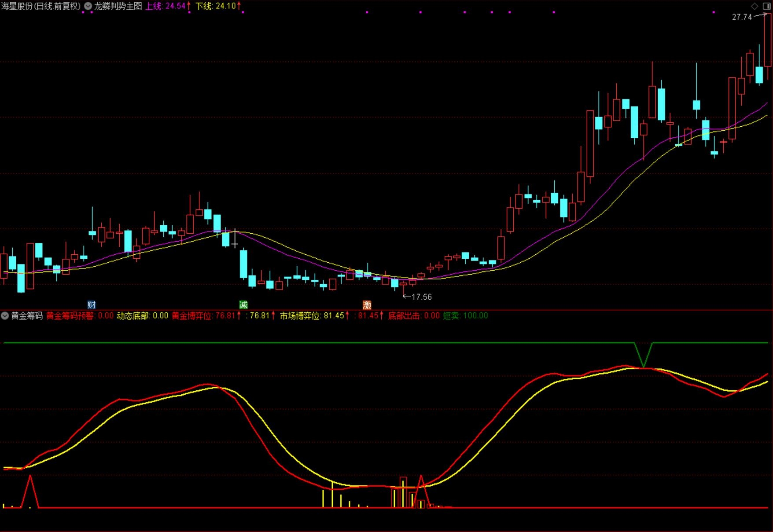This screenshot has height=532, width=773.
Task: Click the 龙麟判势主图 indicator name
Action: tap(118, 6)
